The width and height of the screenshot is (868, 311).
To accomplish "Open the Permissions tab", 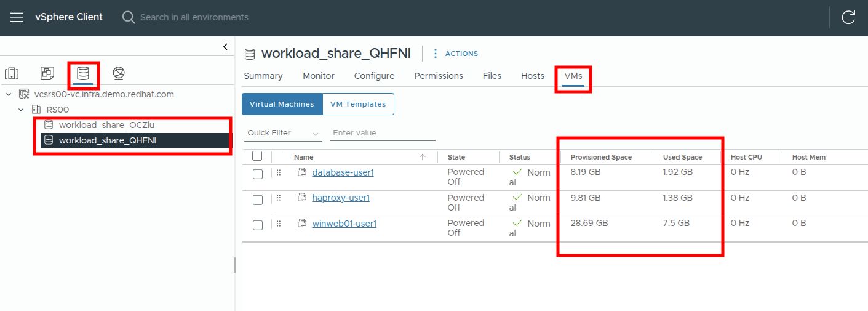I will 438,76.
